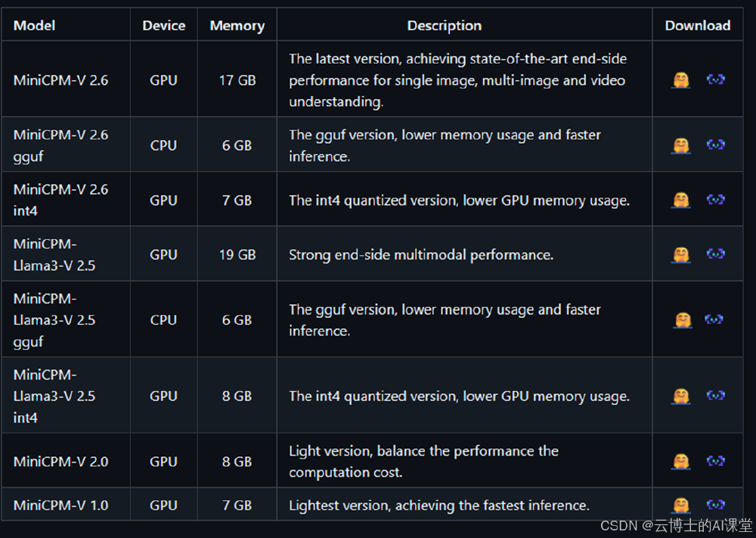Screen dimensions: 756x538
Task: Select the MiniCPM-V 2.0 model name cell
Action: (x=61, y=462)
